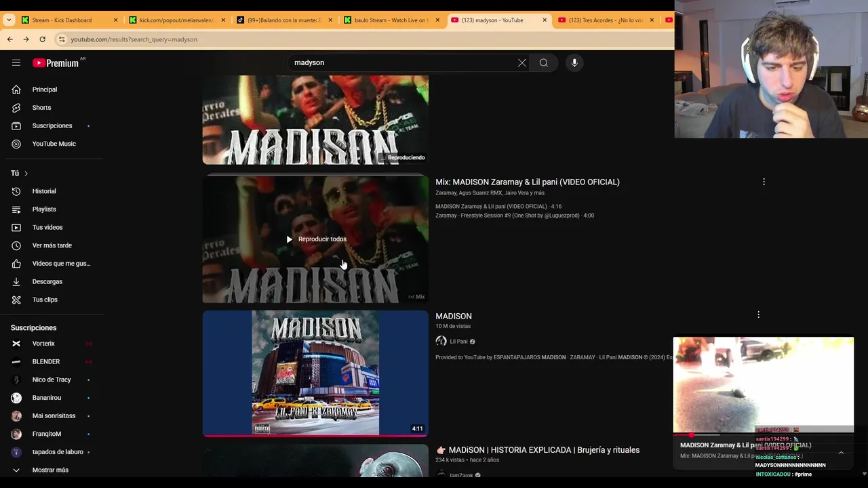Click Reproducir todos on the mix
Viewport: 868px width, 488px height.
point(316,239)
